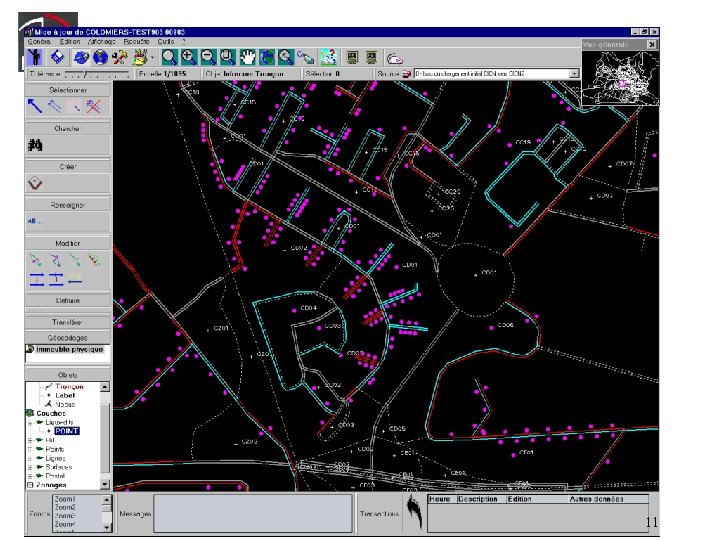Click the second parallel lines split icon
This screenshot has width=720, height=540.
click(x=56, y=279)
